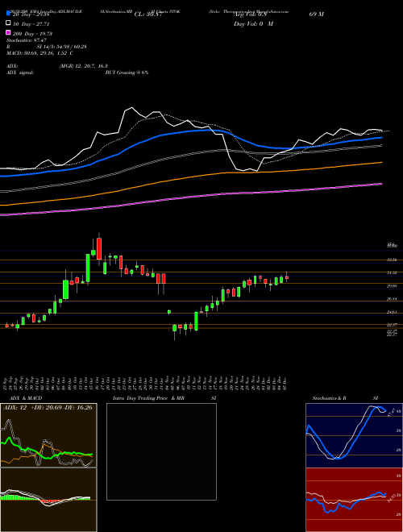403x532 pixels.
Task: Select the '50 Day = 27.71' label
Action: [31, 24]
